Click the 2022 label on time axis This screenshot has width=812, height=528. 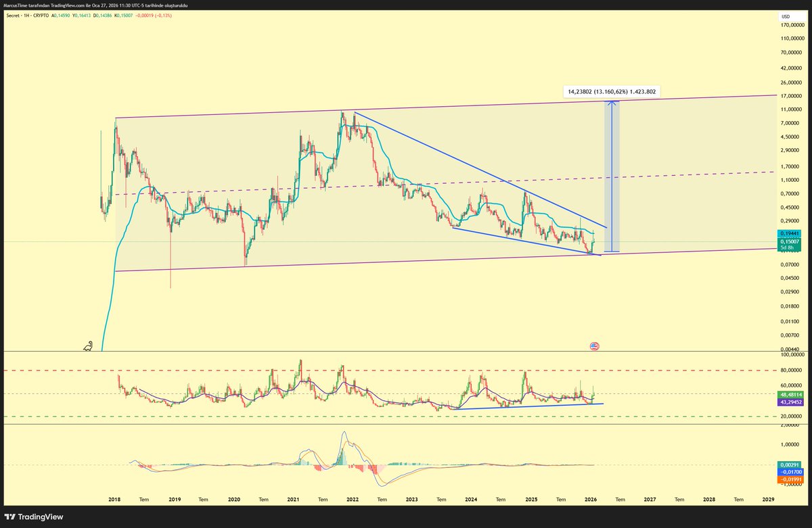353,499
